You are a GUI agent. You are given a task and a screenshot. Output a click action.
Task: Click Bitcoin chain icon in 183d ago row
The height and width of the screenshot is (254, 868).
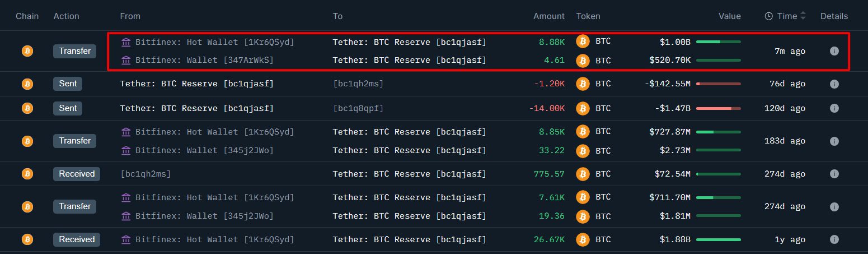coord(27,141)
